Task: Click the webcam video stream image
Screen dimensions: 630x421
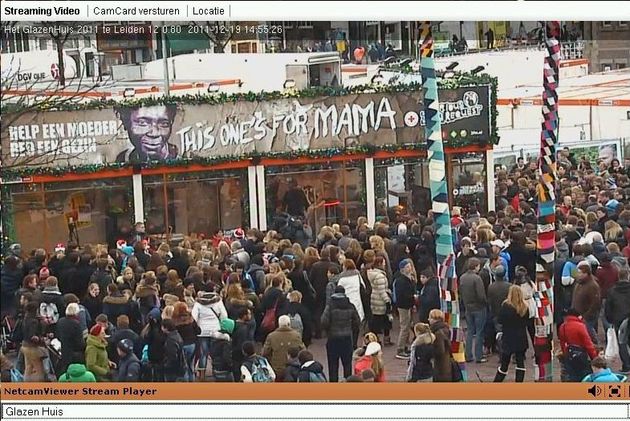Action: click(x=315, y=201)
